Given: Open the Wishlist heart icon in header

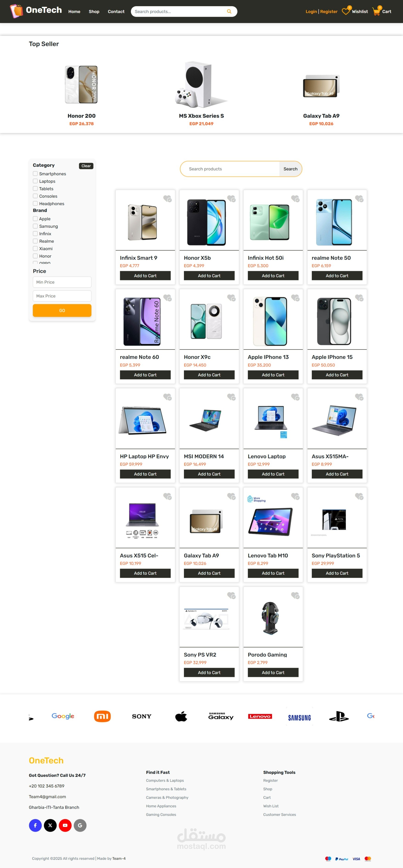Looking at the screenshot, I should tap(346, 11).
